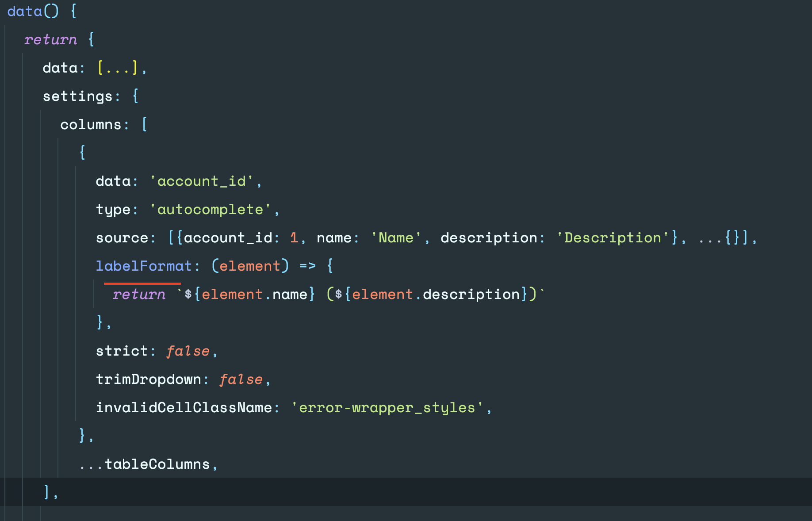The height and width of the screenshot is (521, 812).
Task: Click the (element) parameter of the arrow function
Action: tap(250, 266)
